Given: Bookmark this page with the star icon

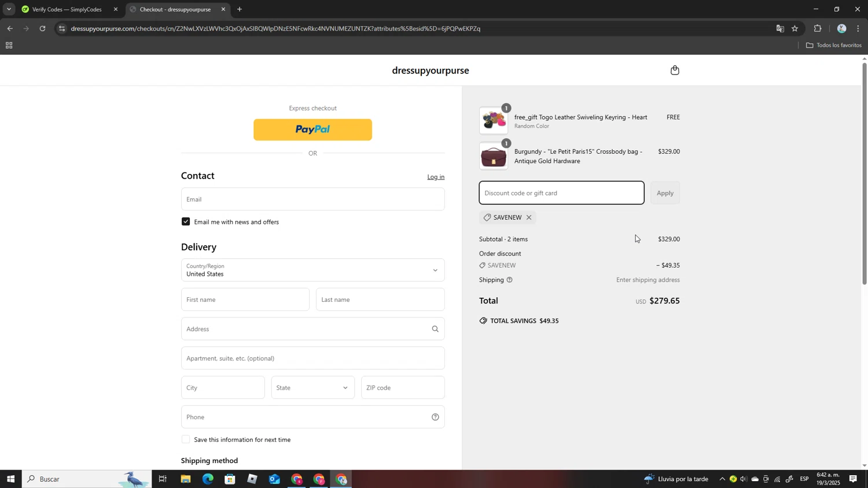Looking at the screenshot, I should pos(795,28).
